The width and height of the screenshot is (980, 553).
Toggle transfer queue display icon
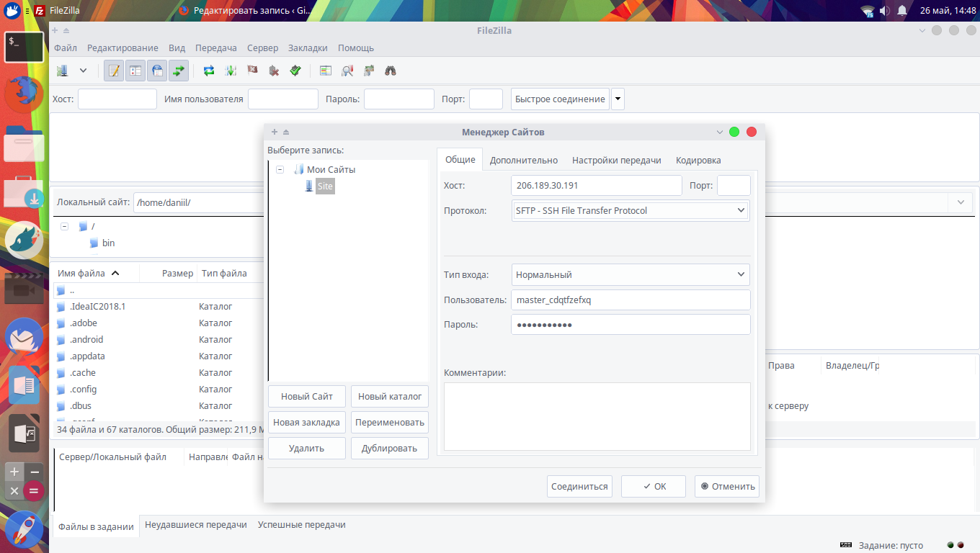click(179, 71)
